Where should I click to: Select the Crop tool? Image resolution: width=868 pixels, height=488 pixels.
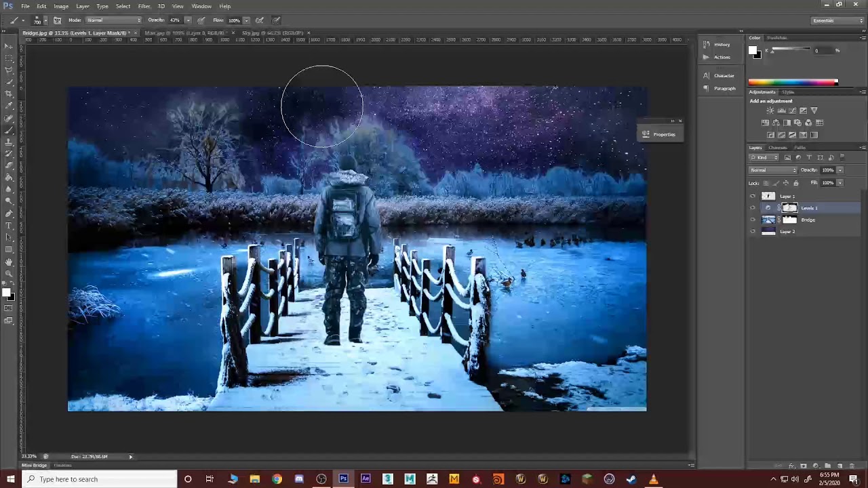click(x=8, y=94)
